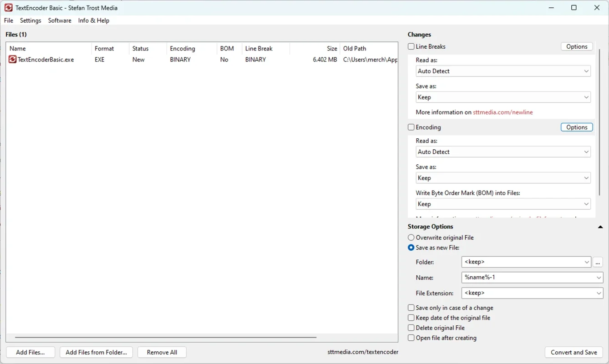The height and width of the screenshot is (364, 609).
Task: Click the Changes panel vertical scrollbar
Action: [599, 122]
